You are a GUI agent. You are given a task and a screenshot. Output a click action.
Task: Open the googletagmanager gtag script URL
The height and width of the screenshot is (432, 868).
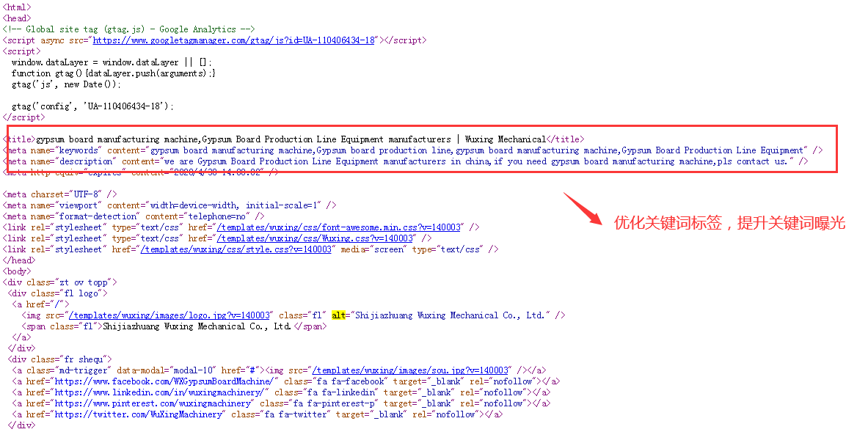[234, 40]
